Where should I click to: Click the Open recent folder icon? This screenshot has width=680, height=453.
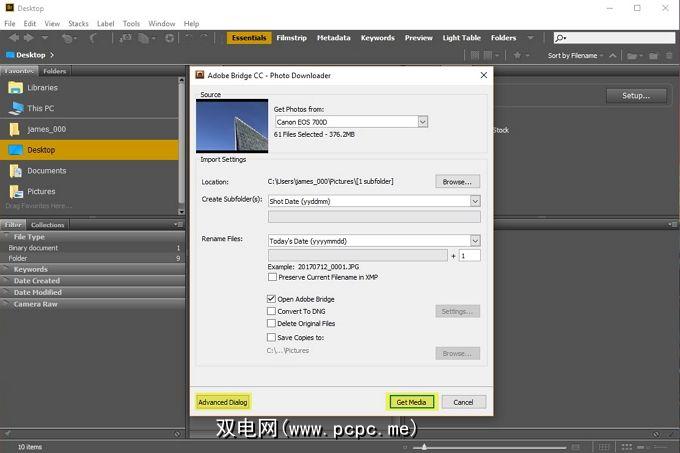click(632, 56)
